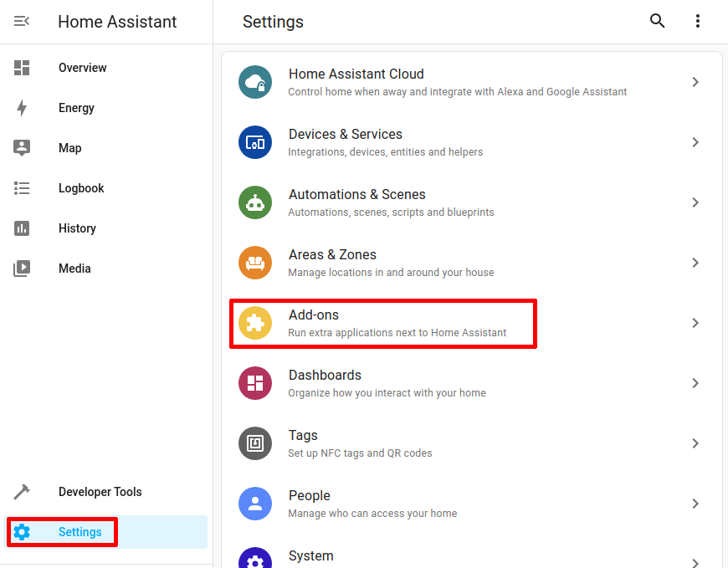Click the Add-ons puzzle piece icon

point(255,323)
